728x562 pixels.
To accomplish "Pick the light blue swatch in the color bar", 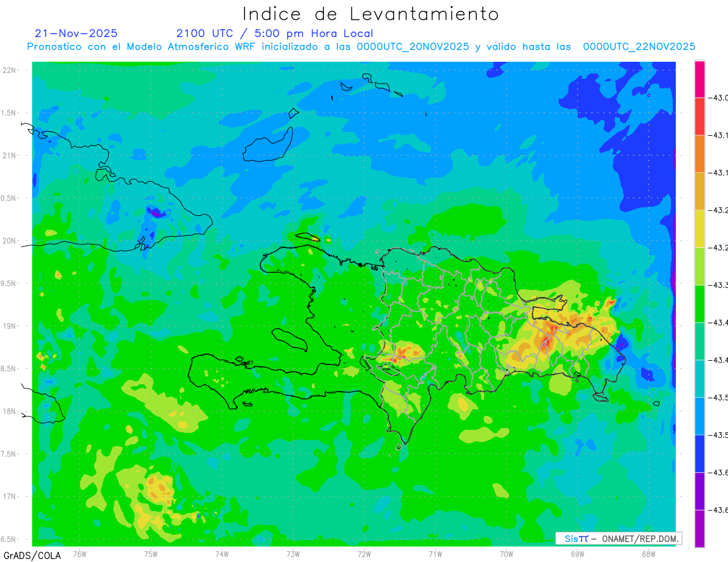I will click(699, 416).
